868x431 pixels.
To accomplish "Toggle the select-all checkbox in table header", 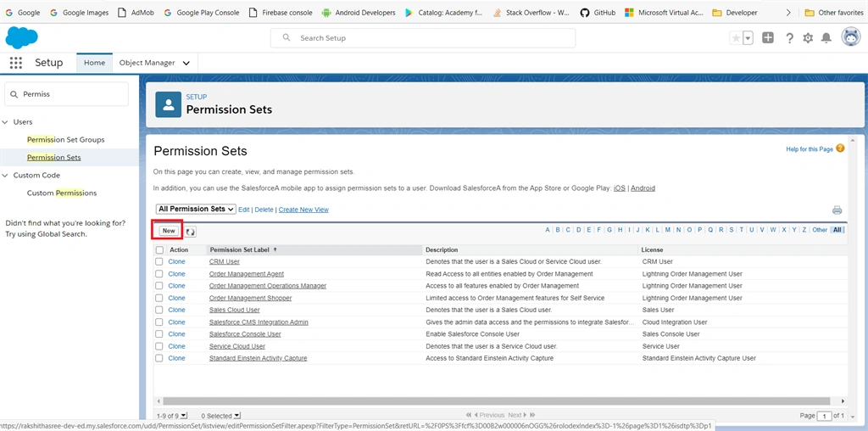I will tap(159, 249).
